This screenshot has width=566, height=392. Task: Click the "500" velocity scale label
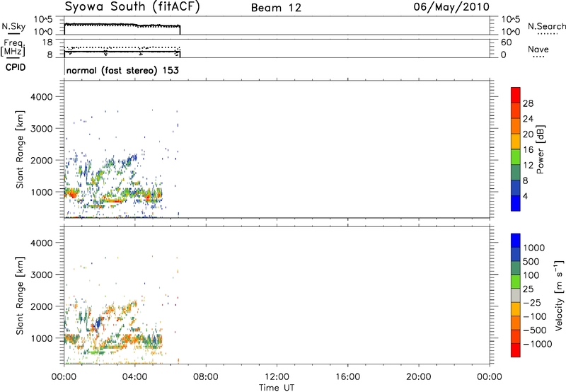pos(531,262)
